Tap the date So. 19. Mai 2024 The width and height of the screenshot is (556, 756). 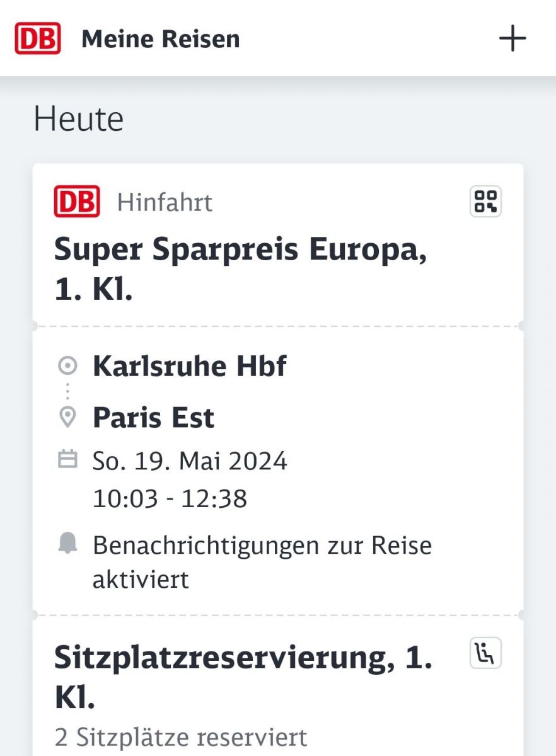coord(190,462)
